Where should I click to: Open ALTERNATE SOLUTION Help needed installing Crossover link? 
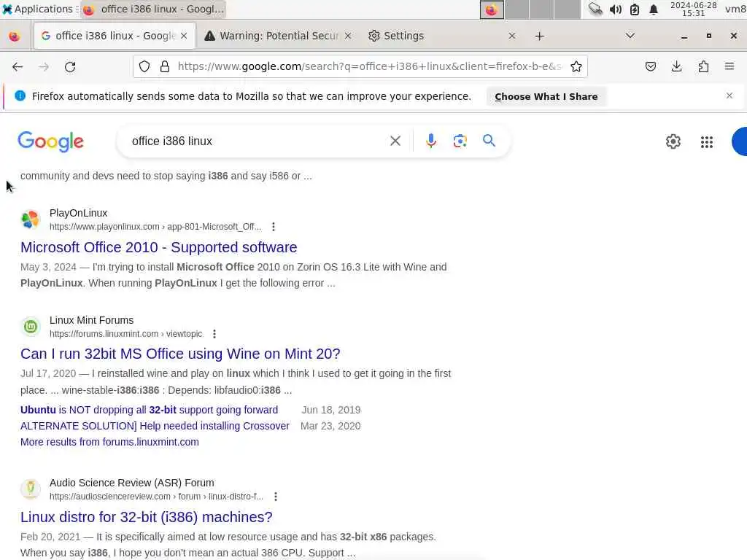pos(155,426)
